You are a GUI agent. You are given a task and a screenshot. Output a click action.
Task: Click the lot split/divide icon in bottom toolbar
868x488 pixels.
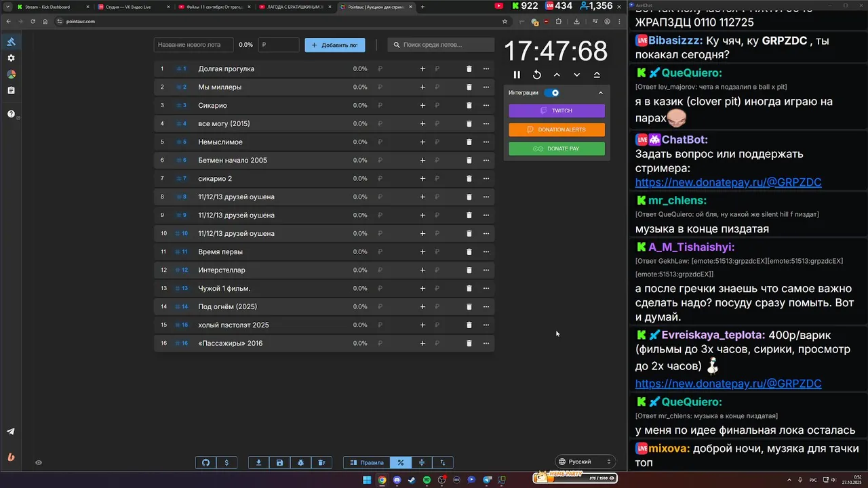422,462
